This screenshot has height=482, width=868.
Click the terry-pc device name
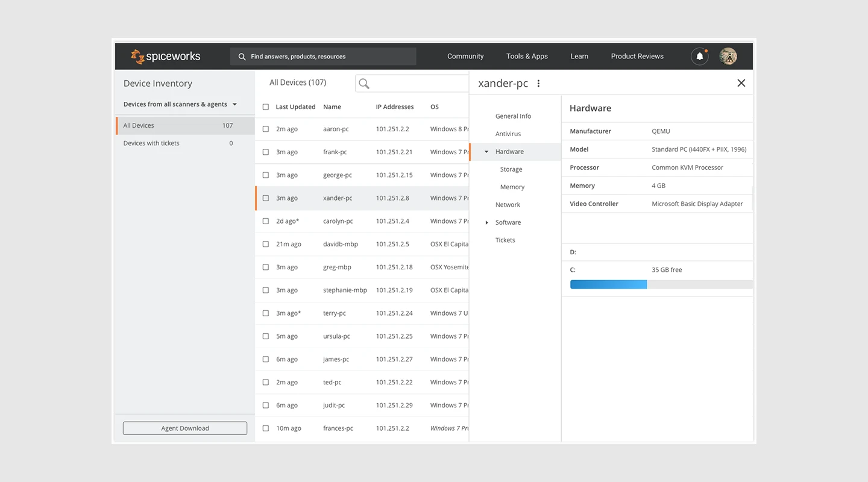[x=335, y=313]
